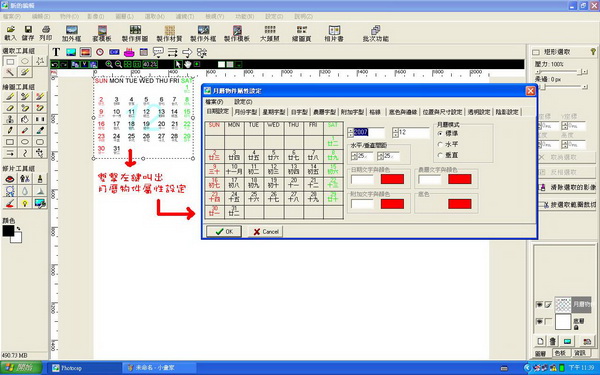Open the 製作拼圖 collage maker
The width and height of the screenshot is (600, 375).
pos(135,34)
